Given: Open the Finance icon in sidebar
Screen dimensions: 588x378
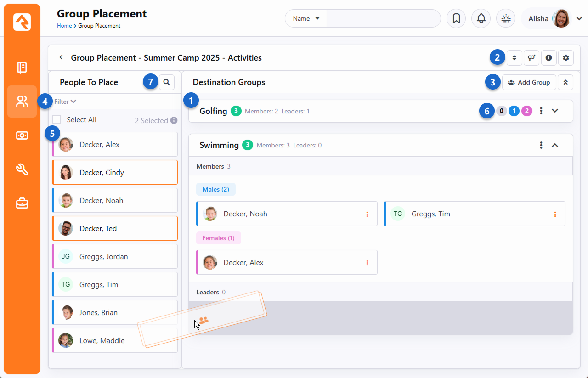Looking at the screenshot, I should (x=22, y=135).
